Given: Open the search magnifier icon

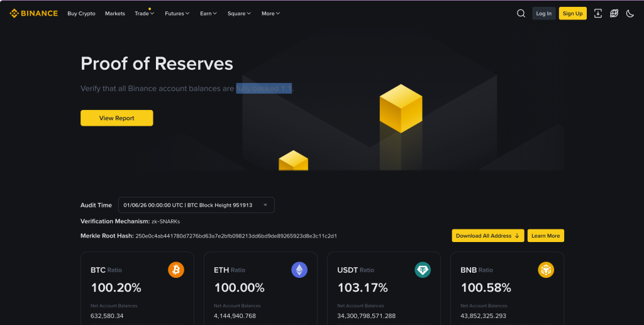Looking at the screenshot, I should pyautogui.click(x=521, y=14).
